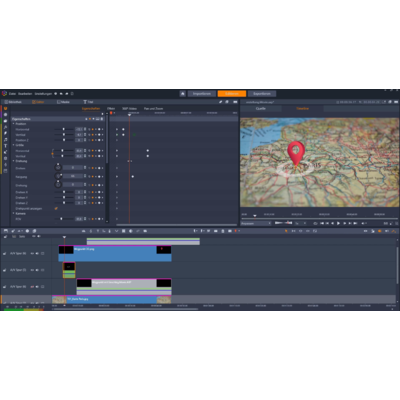This screenshot has width=400, height=400.
Task: Click the Importieren button
Action: 202,94
